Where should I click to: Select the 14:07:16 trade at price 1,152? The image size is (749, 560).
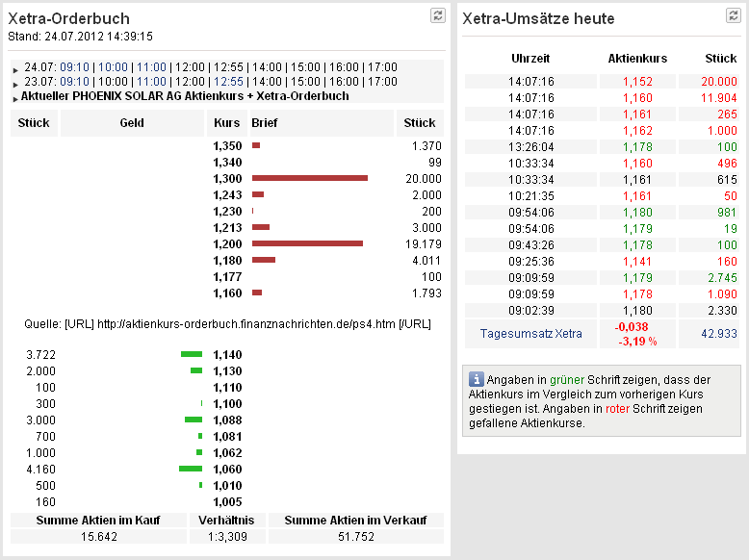point(637,82)
